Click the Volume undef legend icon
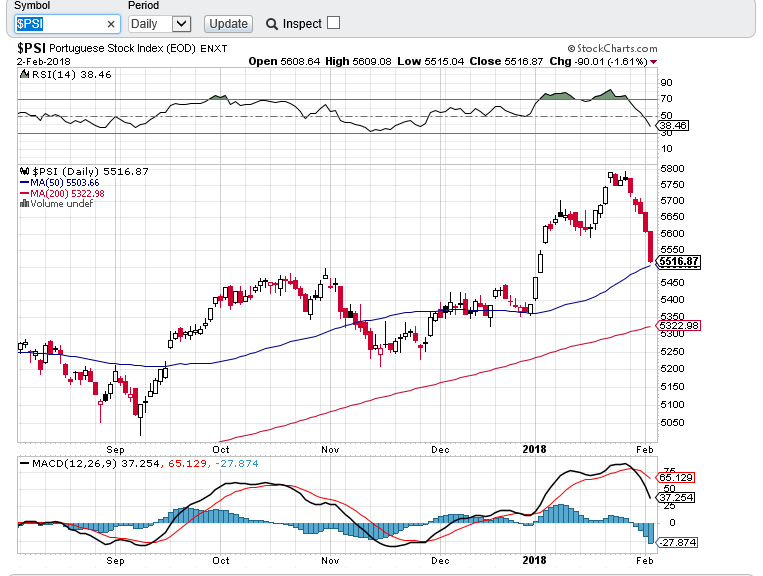763x576 pixels. point(24,203)
